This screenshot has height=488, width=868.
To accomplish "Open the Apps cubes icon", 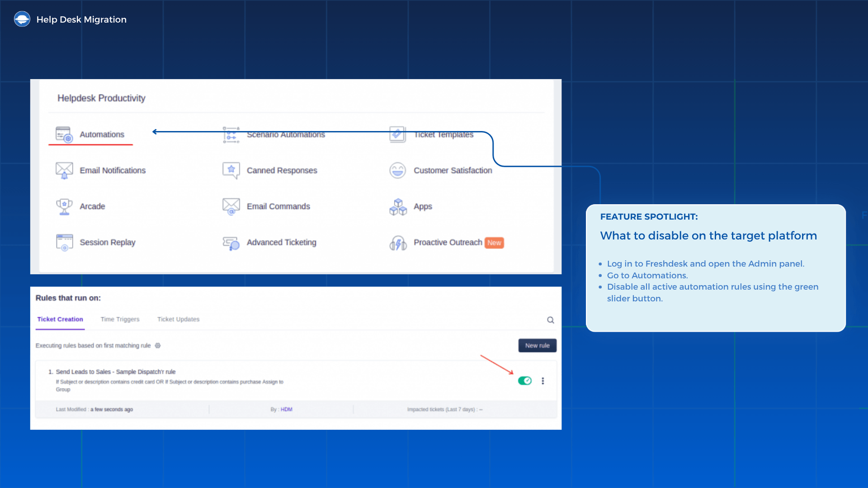I will pos(398,206).
